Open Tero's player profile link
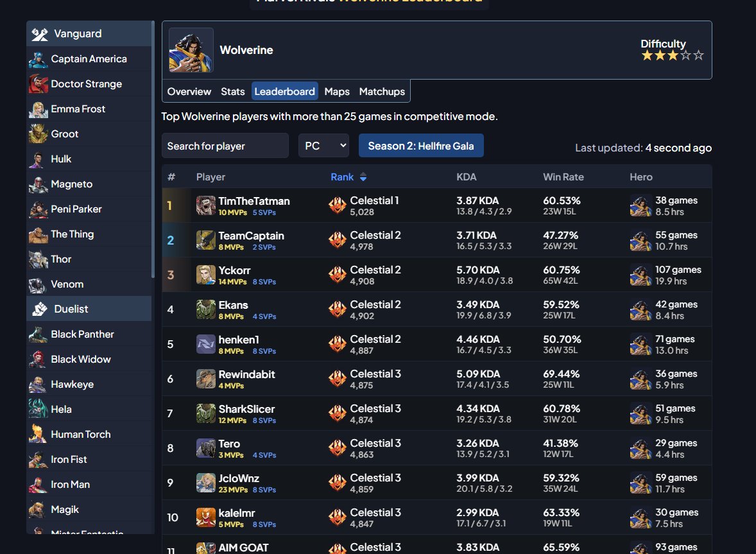 click(x=229, y=444)
